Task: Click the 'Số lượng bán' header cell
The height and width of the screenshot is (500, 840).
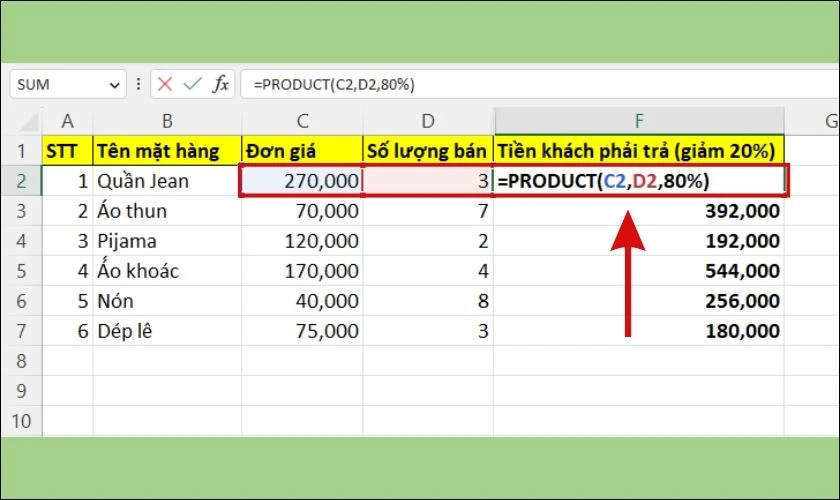Action: (x=428, y=151)
